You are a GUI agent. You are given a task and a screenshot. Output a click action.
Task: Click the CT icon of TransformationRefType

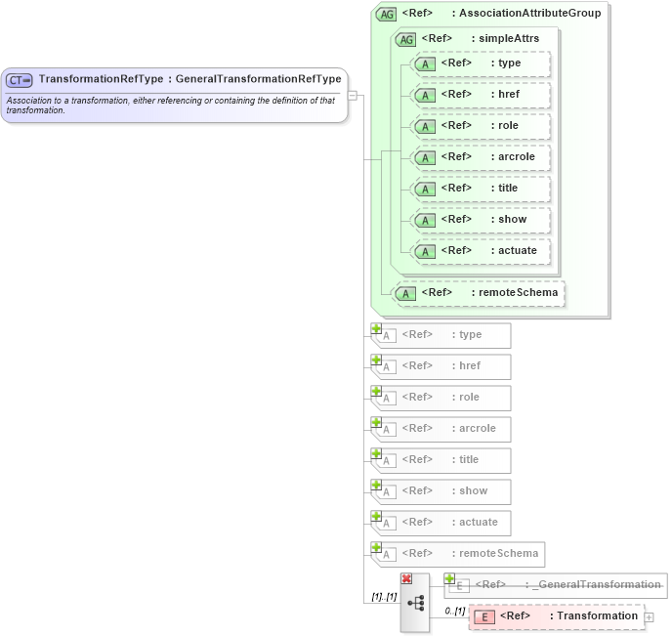(20, 80)
